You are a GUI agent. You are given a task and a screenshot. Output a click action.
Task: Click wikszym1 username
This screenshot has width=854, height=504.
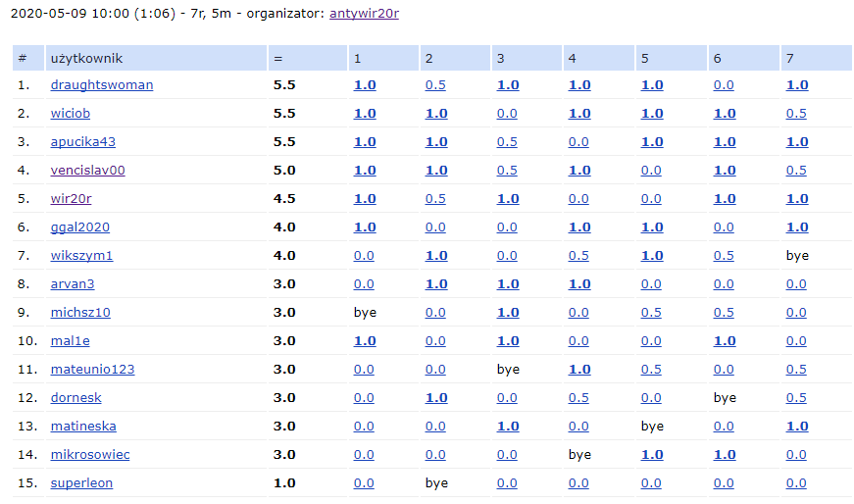(x=82, y=256)
